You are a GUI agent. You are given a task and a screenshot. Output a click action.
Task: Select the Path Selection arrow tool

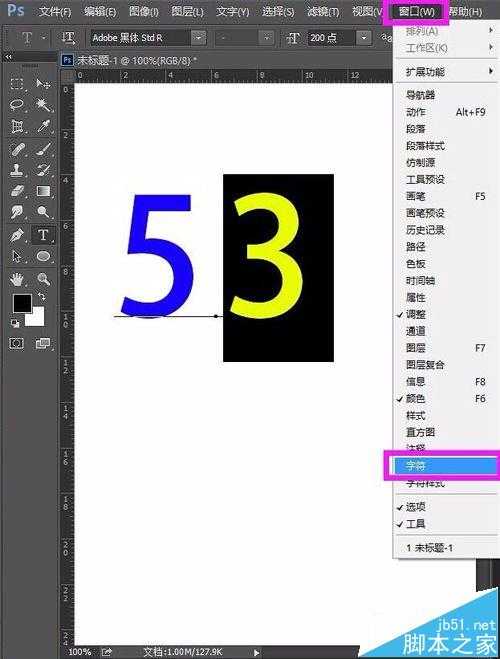(x=17, y=256)
